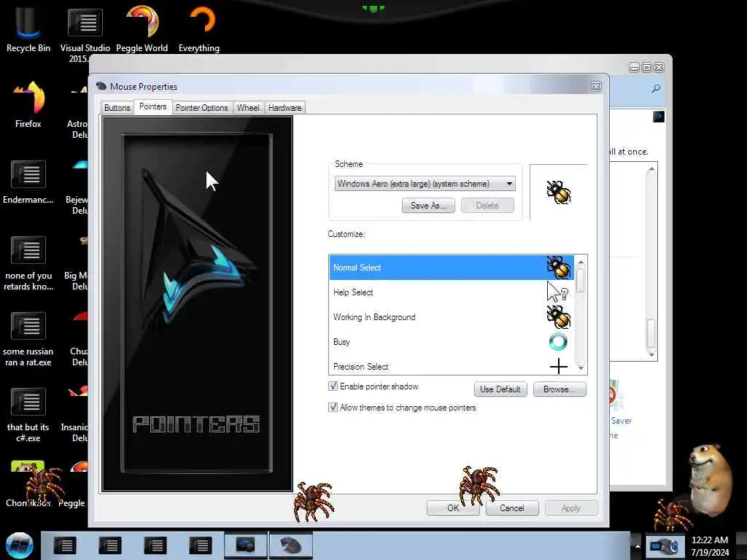Open the camera tray icon near the clock
Screen dimensions: 747x560
tap(665, 545)
